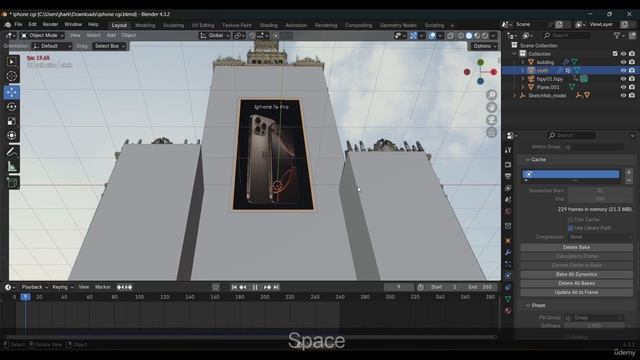Select the Scale tool in toolbar
The image size is (640, 360).
click(12, 121)
